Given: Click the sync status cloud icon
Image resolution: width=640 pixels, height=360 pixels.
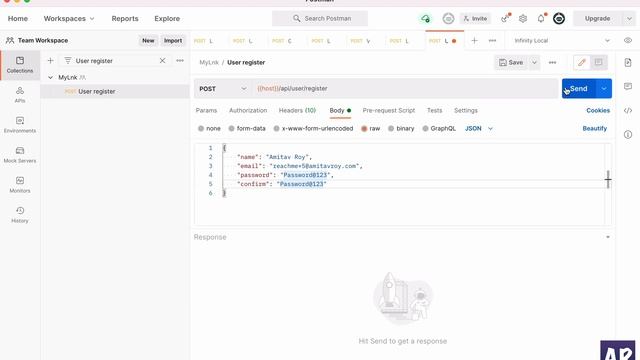Looking at the screenshot, I should click(x=425, y=18).
